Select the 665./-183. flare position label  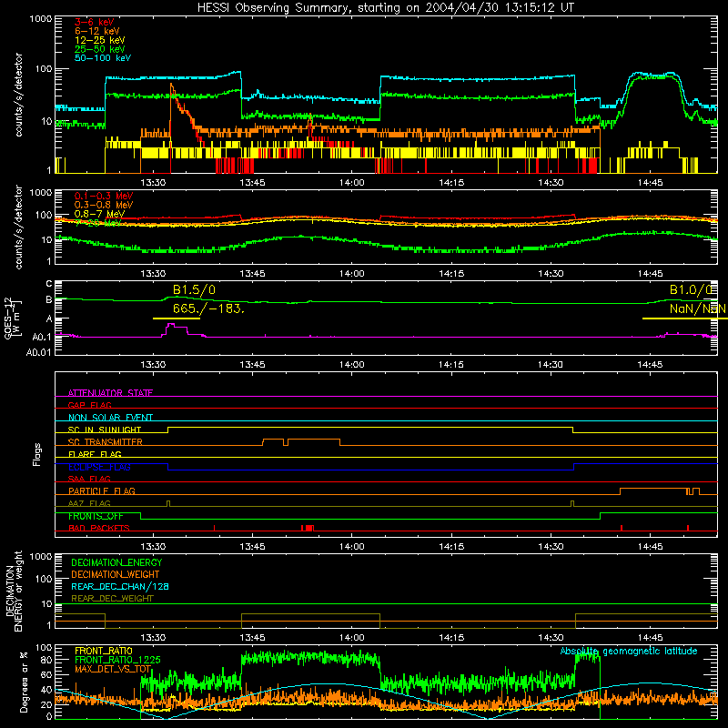pos(208,308)
